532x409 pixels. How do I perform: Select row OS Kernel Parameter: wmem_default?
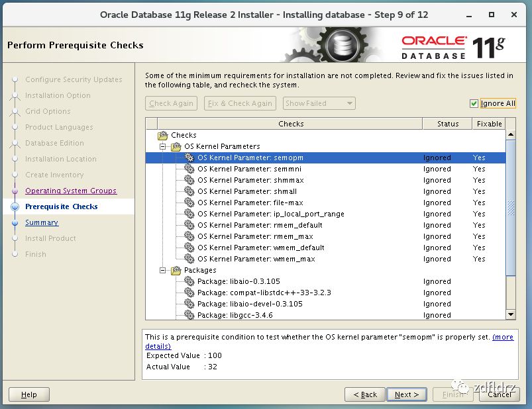coord(325,248)
